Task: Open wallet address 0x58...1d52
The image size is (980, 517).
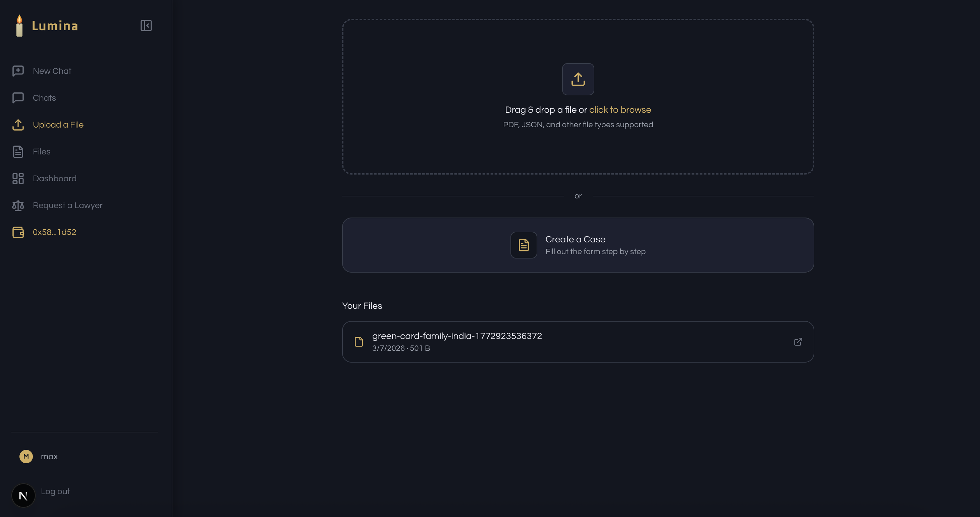Action: click(x=54, y=232)
